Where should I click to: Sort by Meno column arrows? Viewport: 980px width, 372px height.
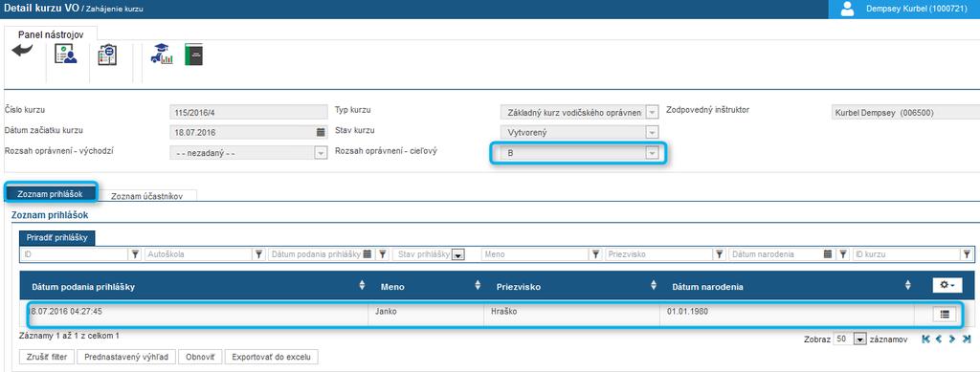point(478,286)
